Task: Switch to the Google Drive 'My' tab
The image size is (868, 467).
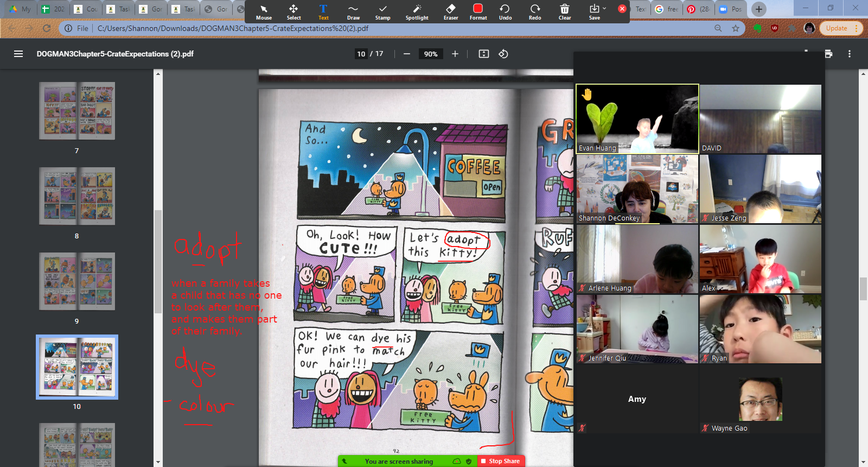Action: click(x=20, y=9)
